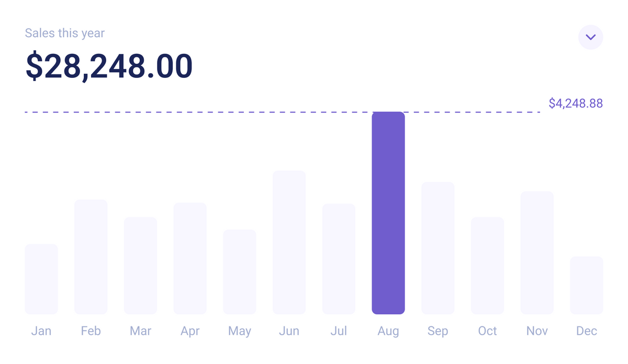Image resolution: width=628 pixels, height=364 pixels.
Task: Click the Aug month label
Action: (x=388, y=331)
